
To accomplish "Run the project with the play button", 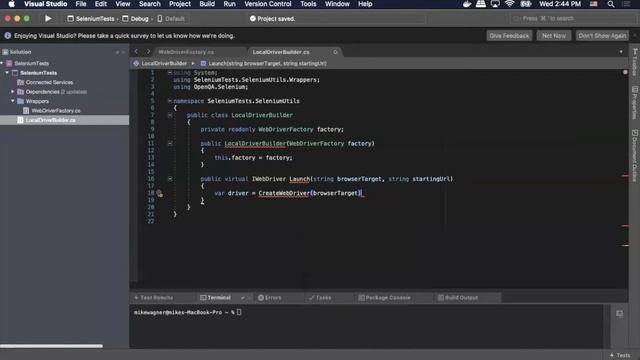I will [x=48, y=18].
